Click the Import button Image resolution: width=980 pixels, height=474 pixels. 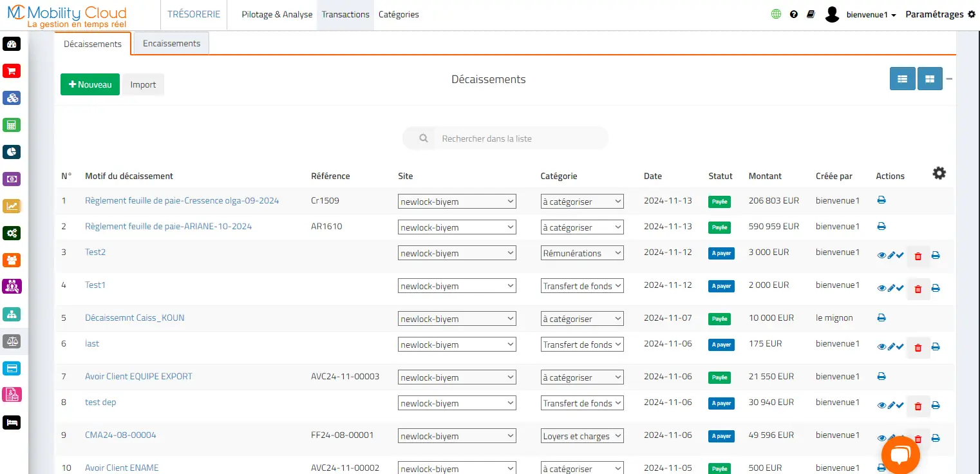pyautogui.click(x=143, y=84)
